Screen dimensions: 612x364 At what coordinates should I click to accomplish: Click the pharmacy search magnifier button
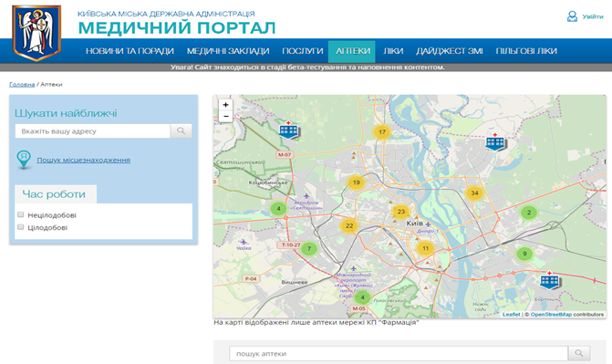pyautogui.click(x=579, y=353)
